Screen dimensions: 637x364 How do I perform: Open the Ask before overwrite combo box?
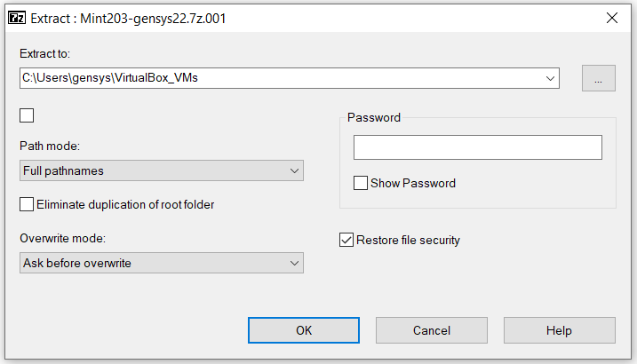pyautogui.click(x=162, y=263)
